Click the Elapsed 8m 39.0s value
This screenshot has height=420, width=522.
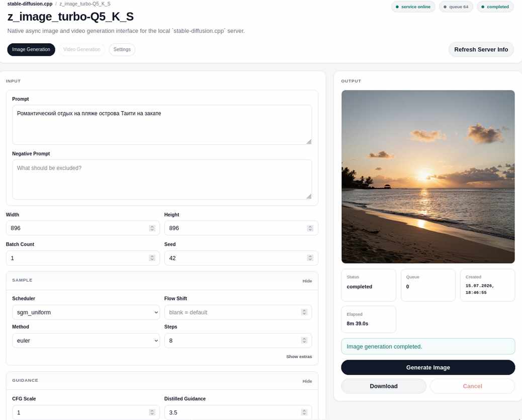pyautogui.click(x=357, y=324)
